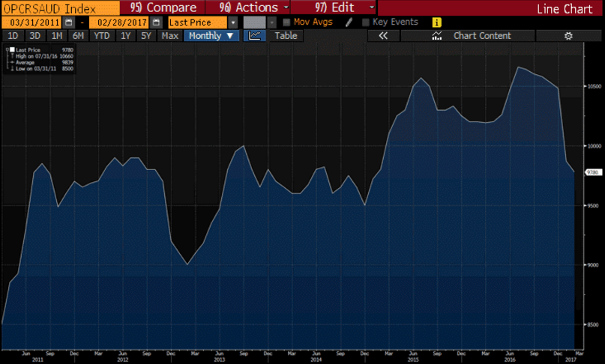605x364 pixels.
Task: Click the 2015 year axis label
Action: pyautogui.click(x=413, y=360)
